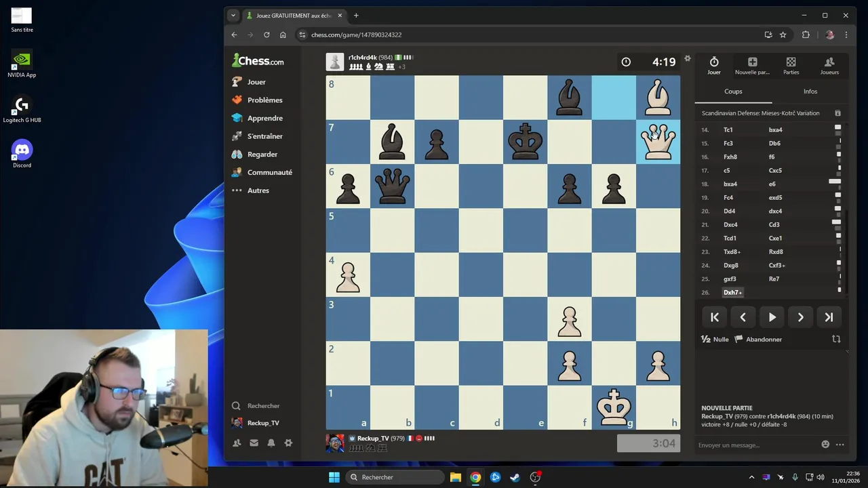Screen dimensions: 868x488
Task: Open the opening explorer book icon
Action: [837, 113]
